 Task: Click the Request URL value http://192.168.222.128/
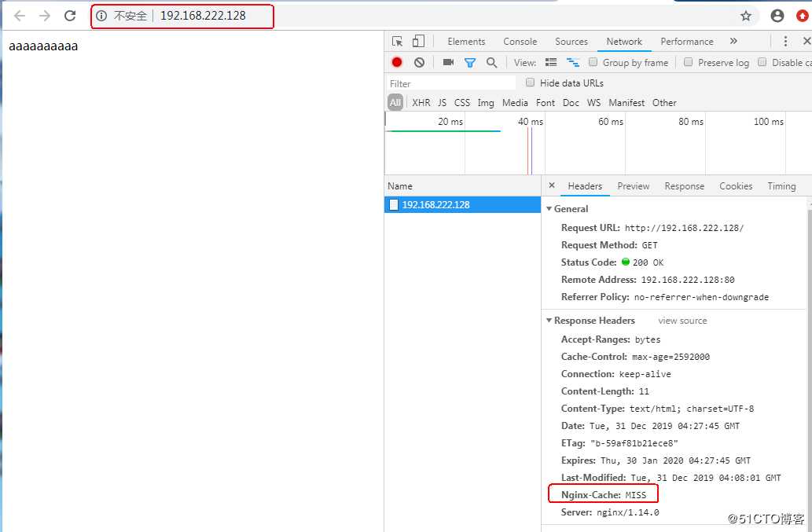pyautogui.click(x=684, y=228)
